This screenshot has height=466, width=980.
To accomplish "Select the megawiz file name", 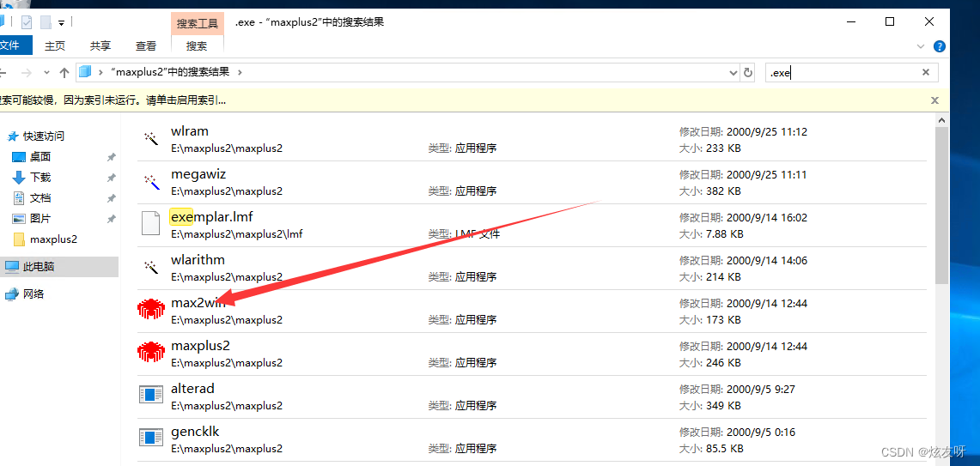I will click(x=198, y=174).
